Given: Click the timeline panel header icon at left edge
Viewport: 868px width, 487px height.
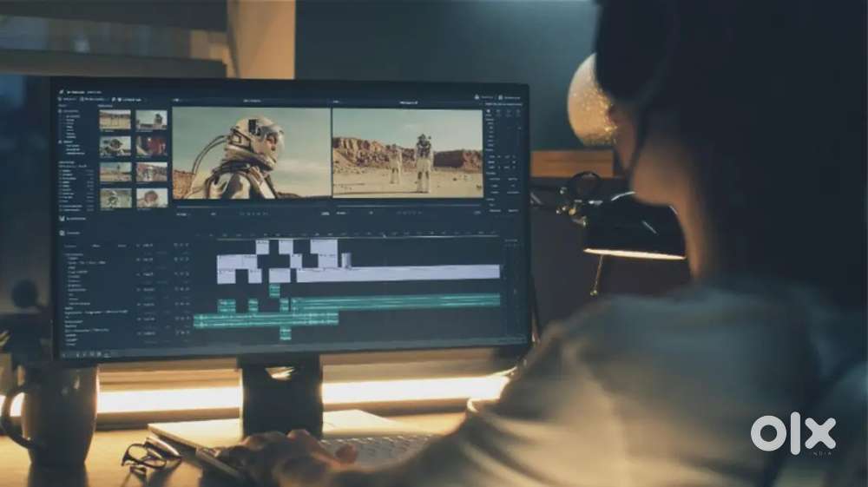Looking at the screenshot, I should [x=62, y=233].
